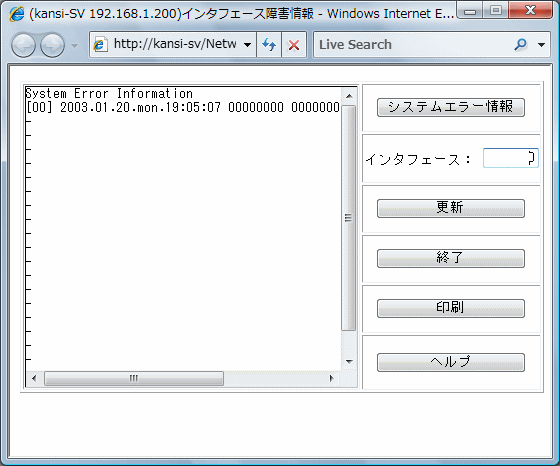Click the 'System Error Information' heading text
Viewport: 560px width, 466px height.
[109, 94]
